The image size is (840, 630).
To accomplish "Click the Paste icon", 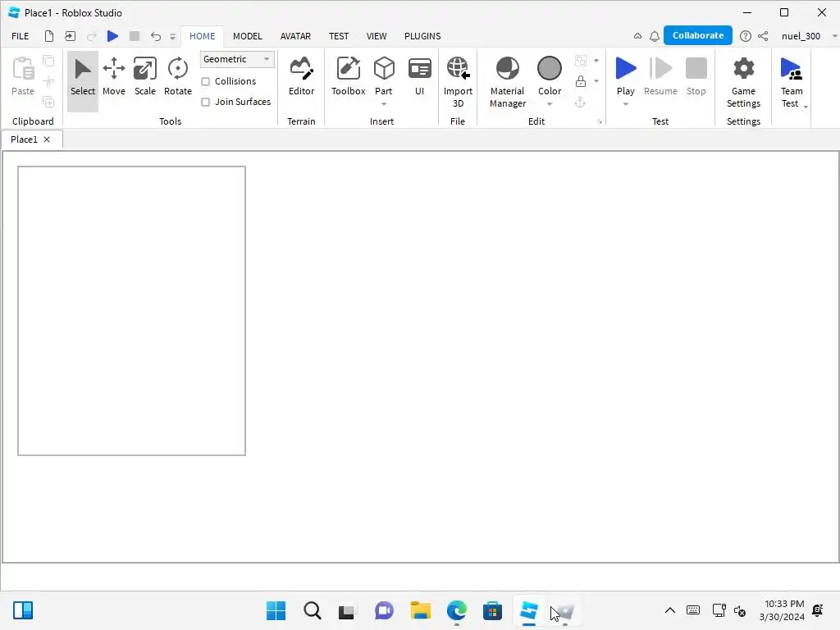I will (23, 76).
